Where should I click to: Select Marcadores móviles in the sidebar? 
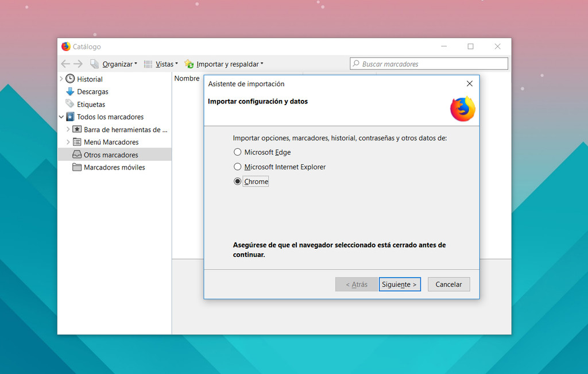[x=114, y=167]
